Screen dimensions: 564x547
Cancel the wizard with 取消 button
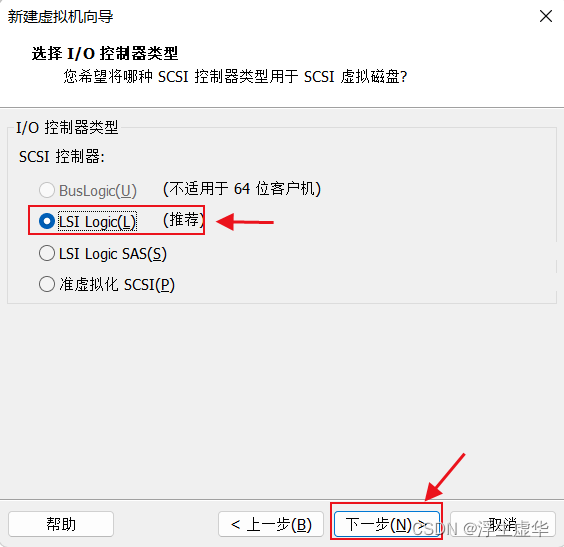click(x=503, y=524)
